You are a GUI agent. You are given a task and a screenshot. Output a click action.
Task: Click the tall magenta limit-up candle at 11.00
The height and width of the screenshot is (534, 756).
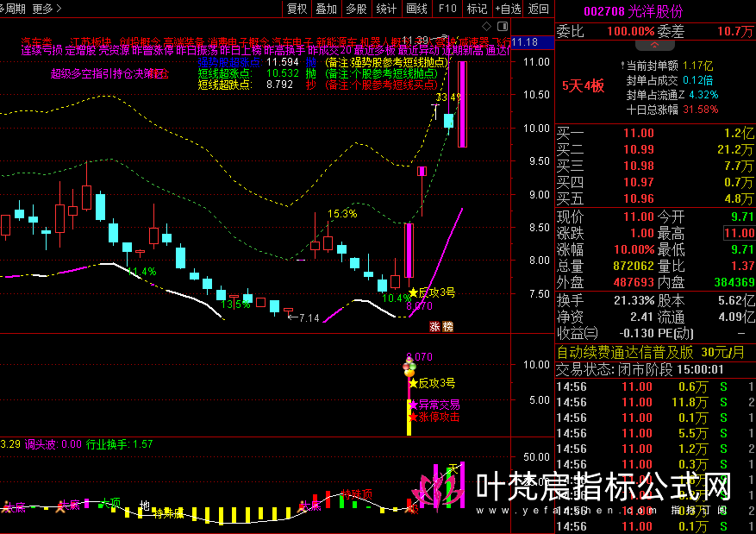462,104
